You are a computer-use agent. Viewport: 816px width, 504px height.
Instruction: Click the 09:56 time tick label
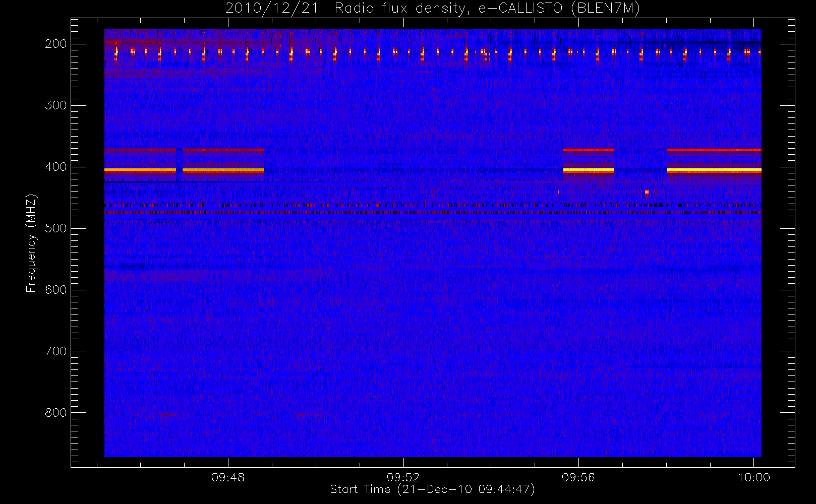(x=578, y=477)
